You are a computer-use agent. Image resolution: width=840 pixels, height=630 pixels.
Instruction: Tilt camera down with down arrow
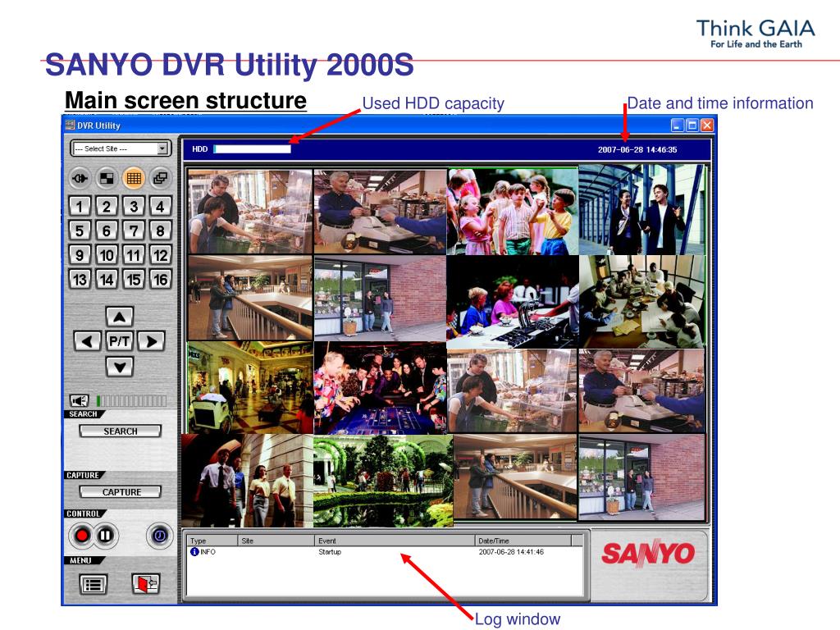[x=120, y=367]
